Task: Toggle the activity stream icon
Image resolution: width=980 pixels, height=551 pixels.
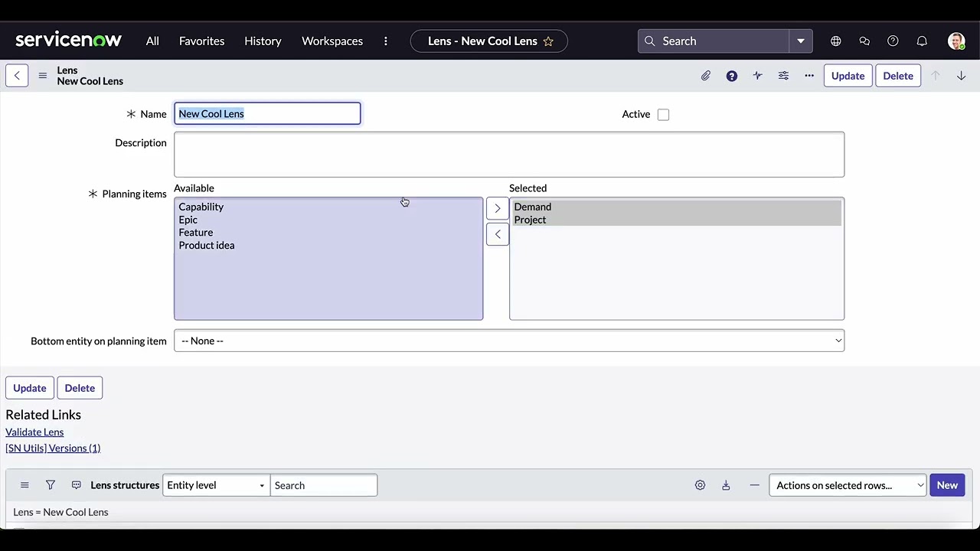Action: tap(757, 75)
